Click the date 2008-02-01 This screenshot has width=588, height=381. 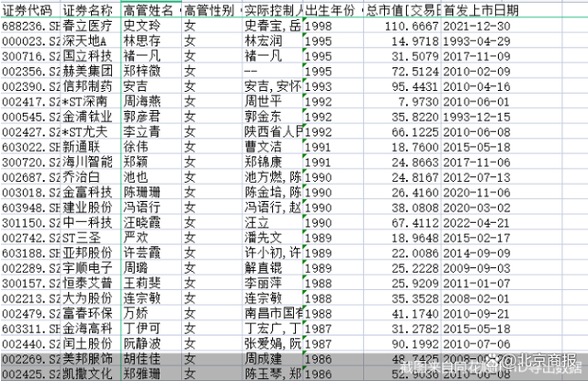pyautogui.click(x=502, y=298)
